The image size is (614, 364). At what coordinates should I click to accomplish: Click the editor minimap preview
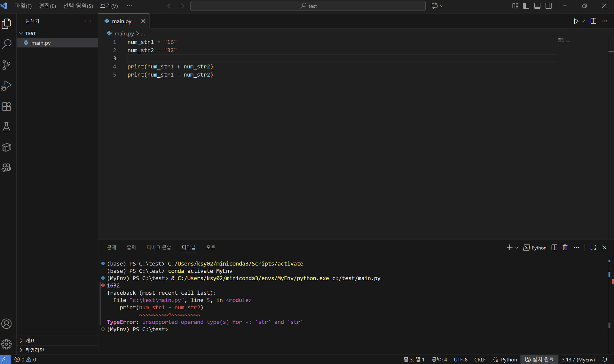click(x=564, y=40)
